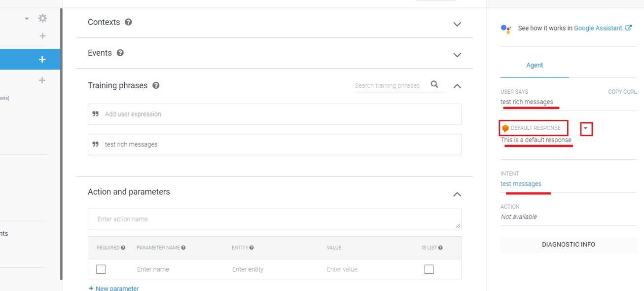Open the Default Response dropdown arrow
The width and height of the screenshot is (644, 291).
pyautogui.click(x=586, y=129)
